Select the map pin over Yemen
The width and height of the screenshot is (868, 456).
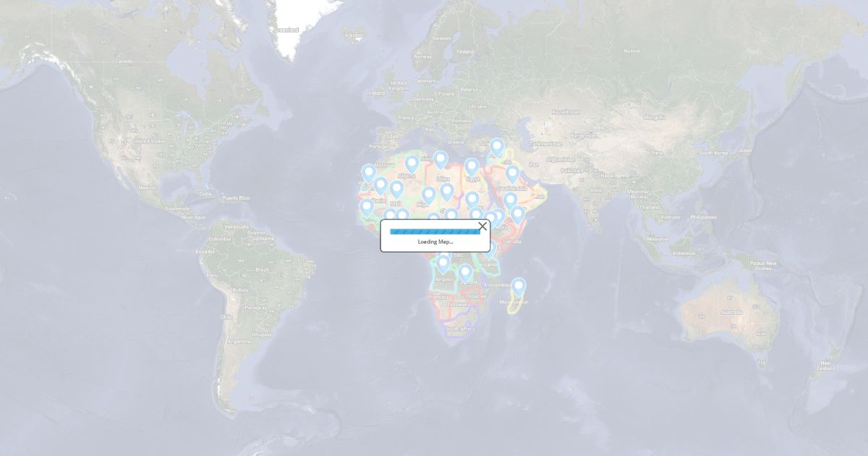510,201
